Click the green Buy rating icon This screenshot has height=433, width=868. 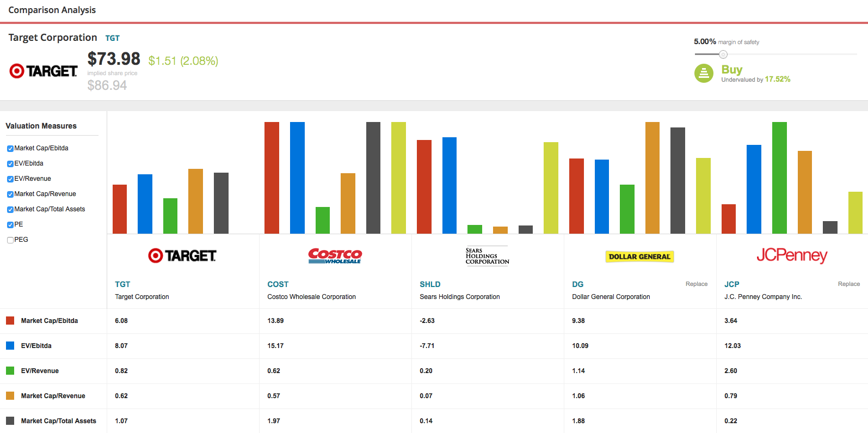point(704,73)
